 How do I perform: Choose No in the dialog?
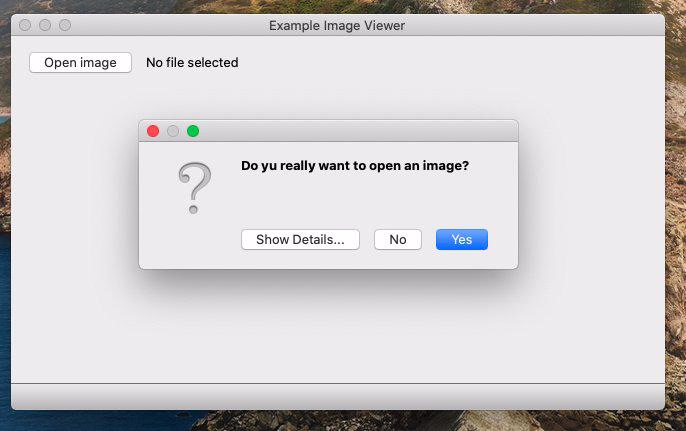click(398, 240)
